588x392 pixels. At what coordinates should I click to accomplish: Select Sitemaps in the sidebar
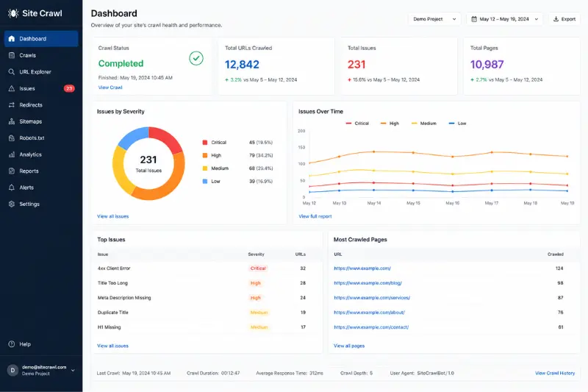point(41,121)
